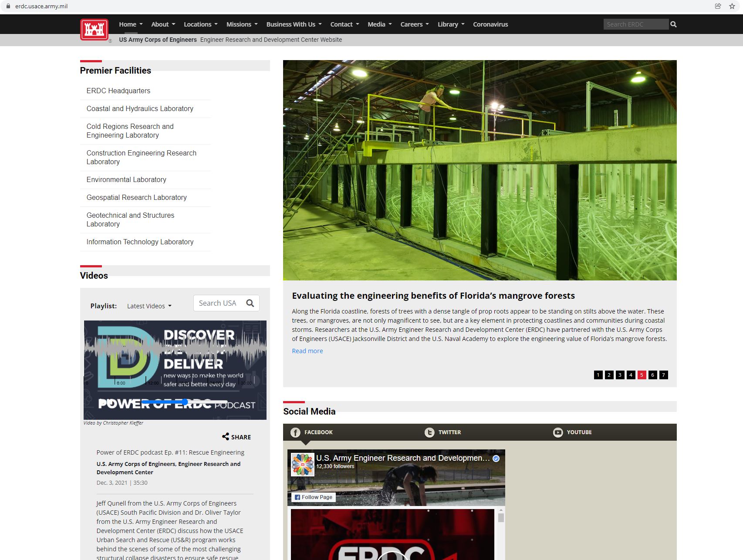This screenshot has height=560, width=743.
Task: Click the Read more link
Action: coord(307,351)
